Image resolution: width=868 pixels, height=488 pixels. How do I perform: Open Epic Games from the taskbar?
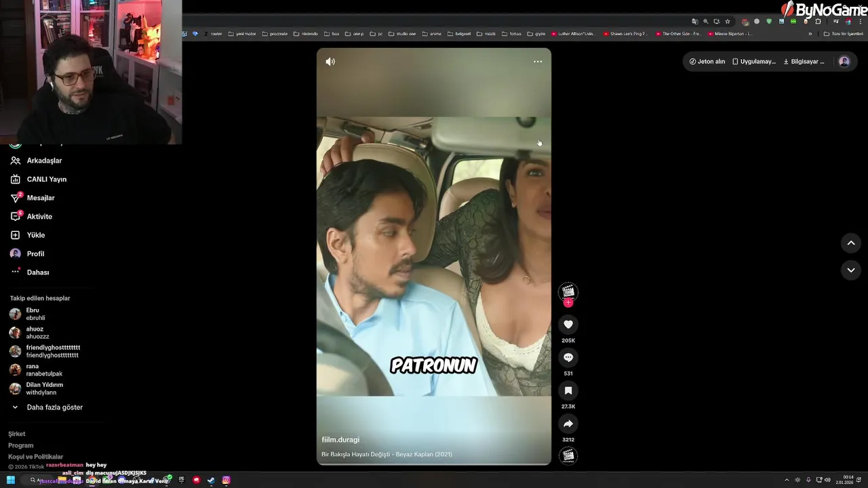click(181, 480)
